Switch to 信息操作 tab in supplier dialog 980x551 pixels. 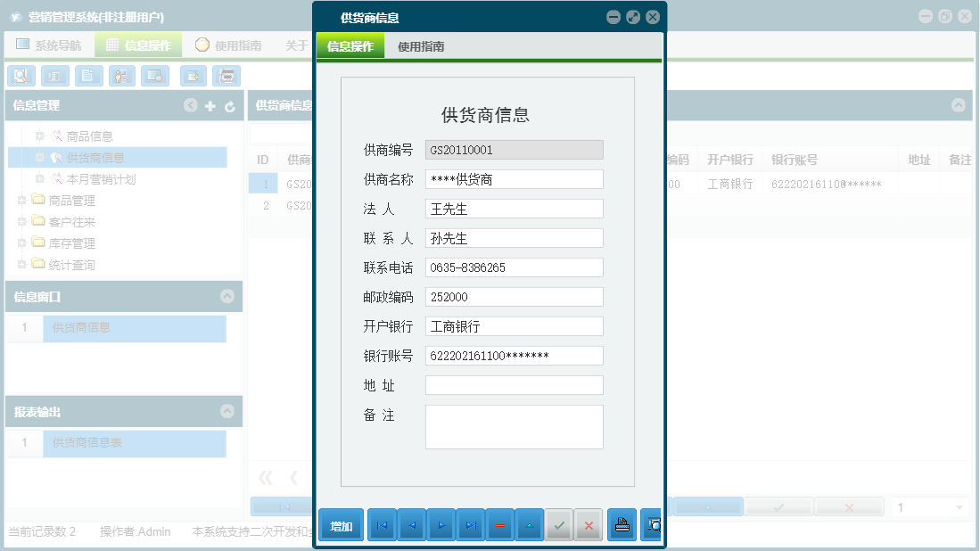[x=350, y=46]
